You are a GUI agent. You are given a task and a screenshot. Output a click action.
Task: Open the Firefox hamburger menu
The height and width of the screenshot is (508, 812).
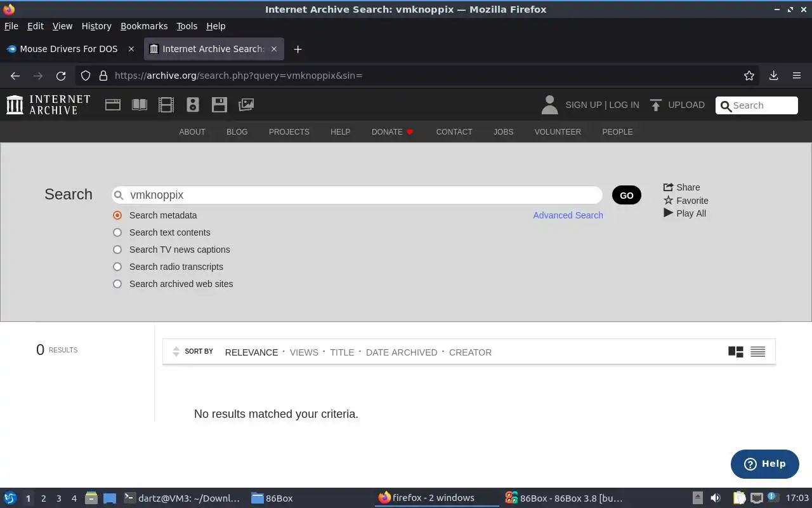click(x=797, y=76)
